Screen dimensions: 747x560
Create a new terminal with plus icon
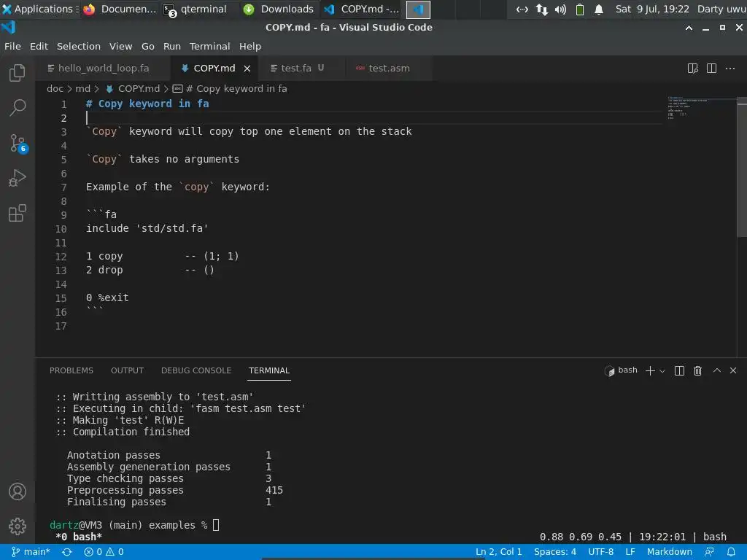point(650,371)
